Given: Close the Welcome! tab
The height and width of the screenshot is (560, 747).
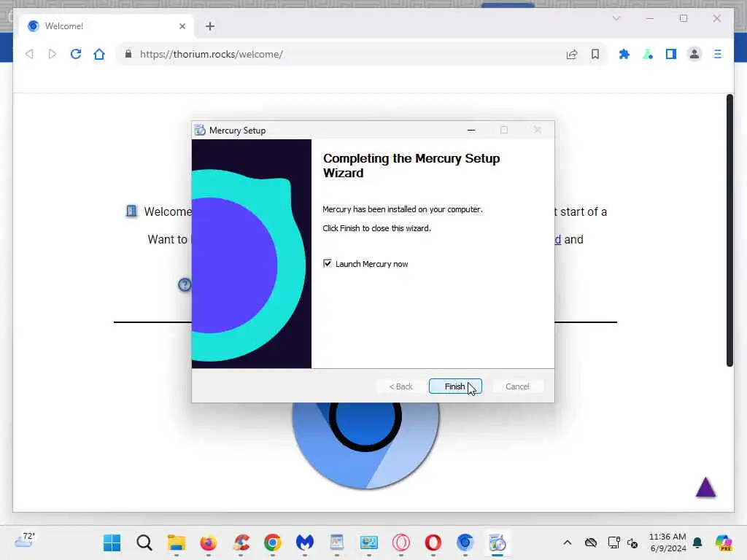Looking at the screenshot, I should tap(182, 26).
